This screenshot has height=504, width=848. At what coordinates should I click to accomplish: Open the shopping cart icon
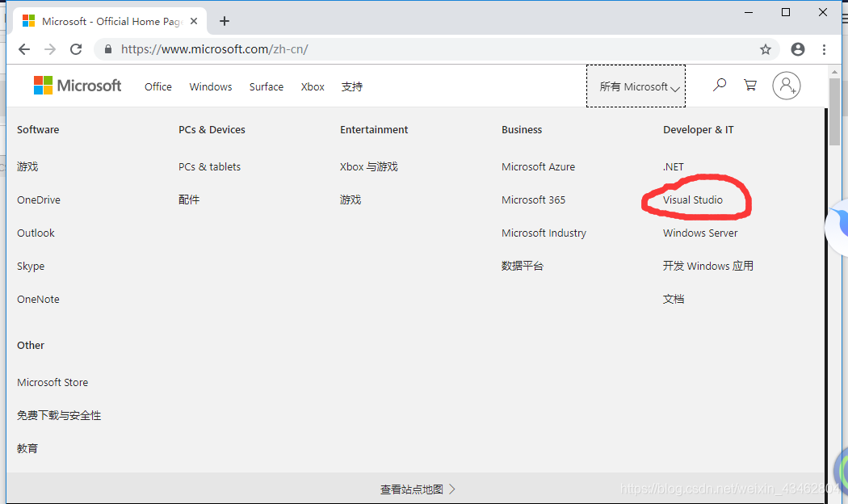pos(750,85)
